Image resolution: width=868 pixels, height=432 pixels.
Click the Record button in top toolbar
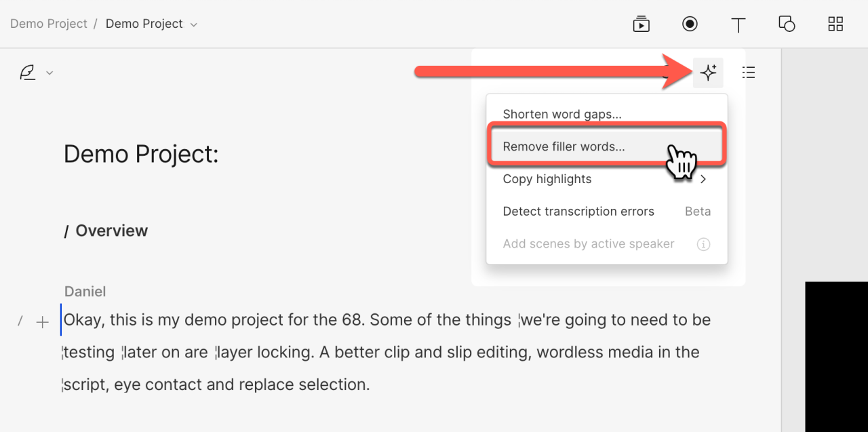click(x=690, y=24)
